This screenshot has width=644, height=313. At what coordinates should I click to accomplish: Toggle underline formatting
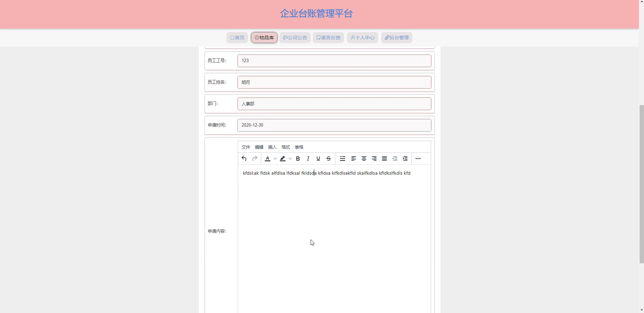click(318, 159)
